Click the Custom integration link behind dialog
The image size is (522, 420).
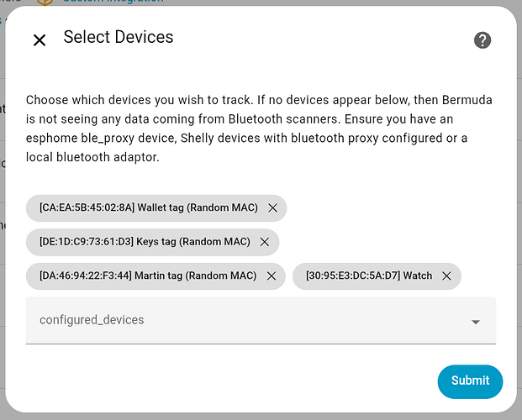point(113,2)
